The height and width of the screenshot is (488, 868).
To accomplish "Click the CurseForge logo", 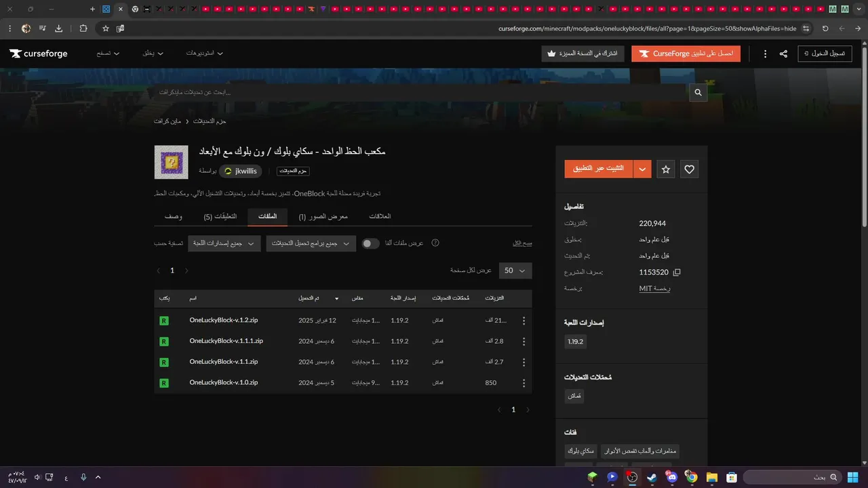I will tap(39, 54).
